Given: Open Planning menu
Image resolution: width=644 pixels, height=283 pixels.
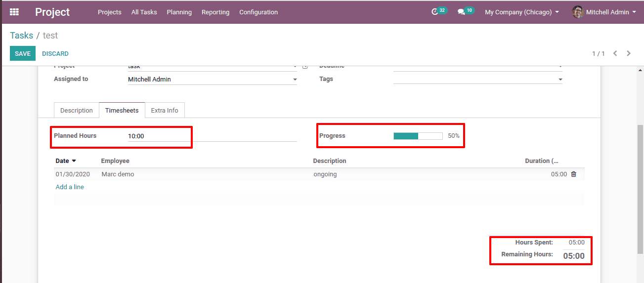Looking at the screenshot, I should [179, 12].
